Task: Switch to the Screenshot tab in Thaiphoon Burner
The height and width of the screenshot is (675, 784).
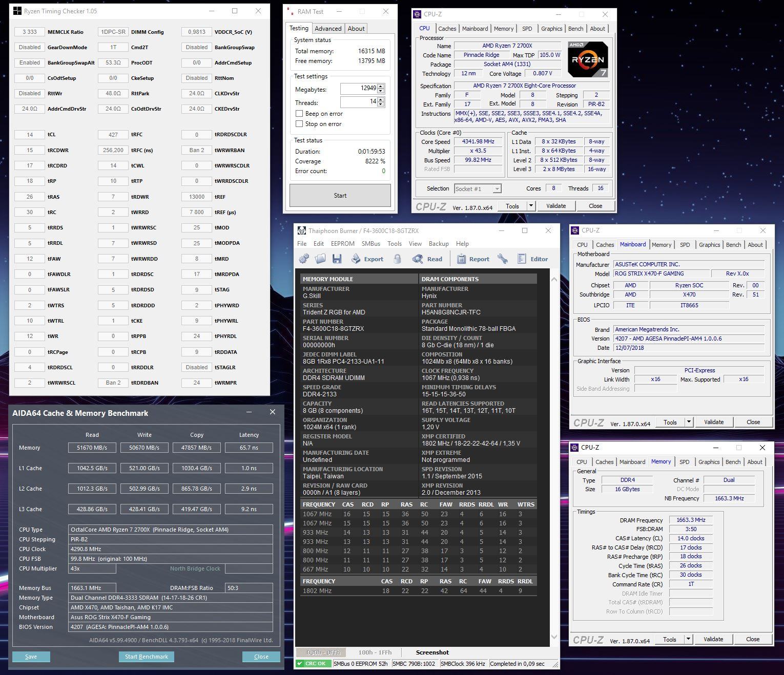Action: (432, 652)
